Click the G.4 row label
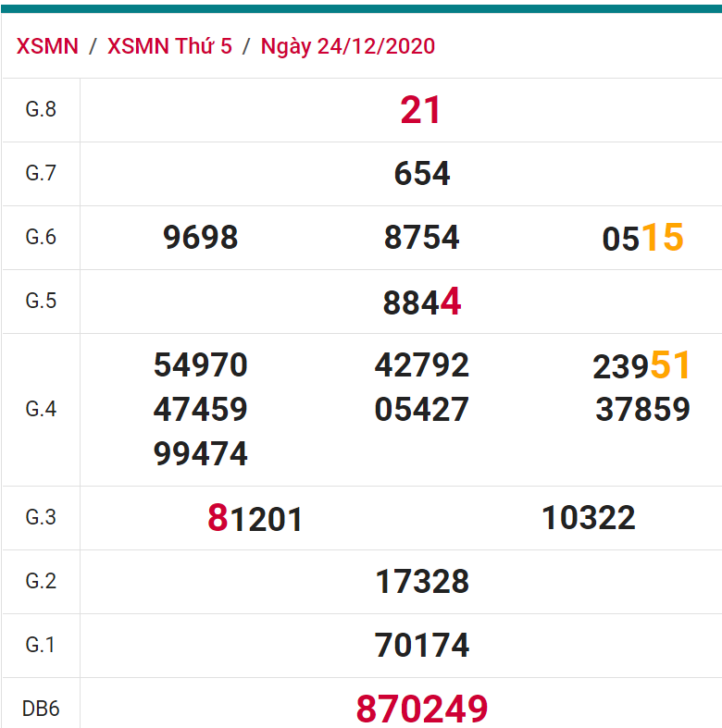 coord(41,410)
